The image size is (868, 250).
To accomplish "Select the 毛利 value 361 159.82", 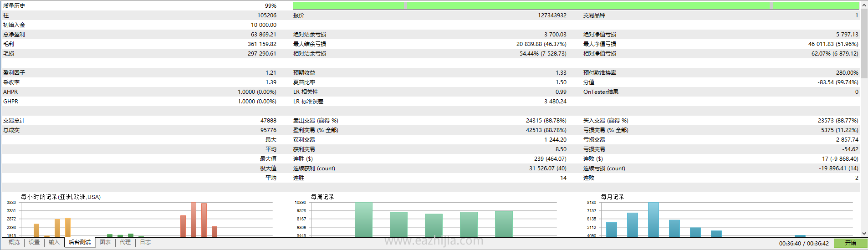I will tap(262, 44).
